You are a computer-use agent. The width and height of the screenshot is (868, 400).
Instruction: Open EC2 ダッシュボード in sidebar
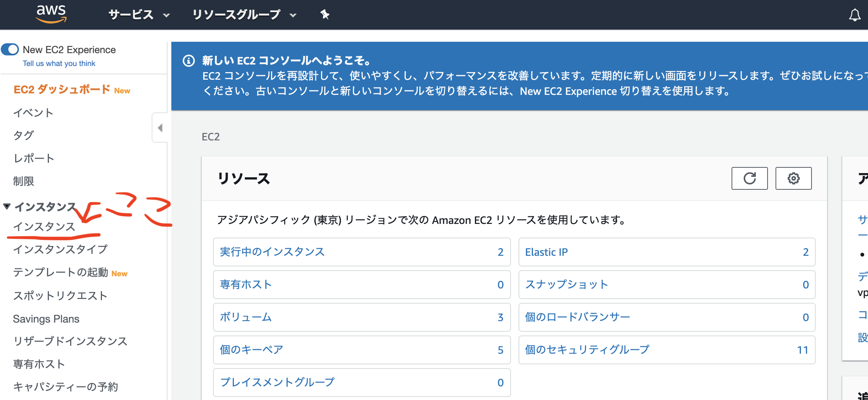62,90
